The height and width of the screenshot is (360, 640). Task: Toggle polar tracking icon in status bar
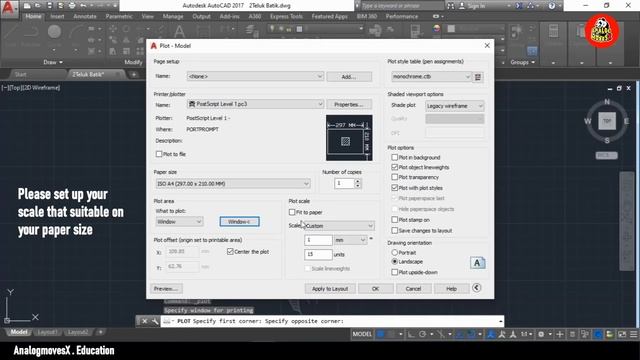tap(422, 334)
